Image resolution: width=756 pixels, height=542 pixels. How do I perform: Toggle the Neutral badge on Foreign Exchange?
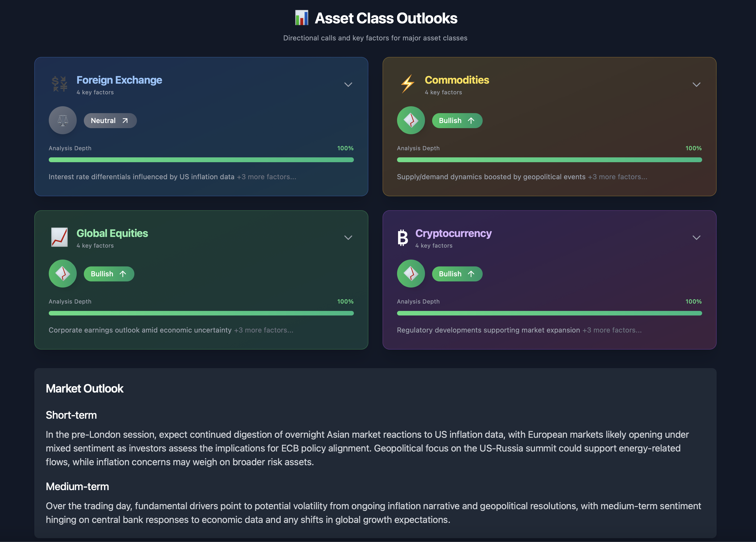110,121
